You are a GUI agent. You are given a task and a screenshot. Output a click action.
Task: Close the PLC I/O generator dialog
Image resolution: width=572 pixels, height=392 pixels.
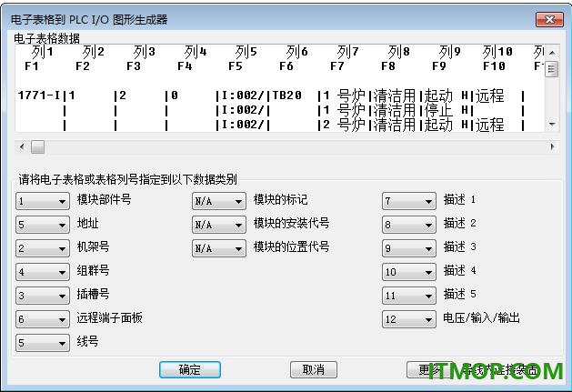pyautogui.click(x=549, y=19)
